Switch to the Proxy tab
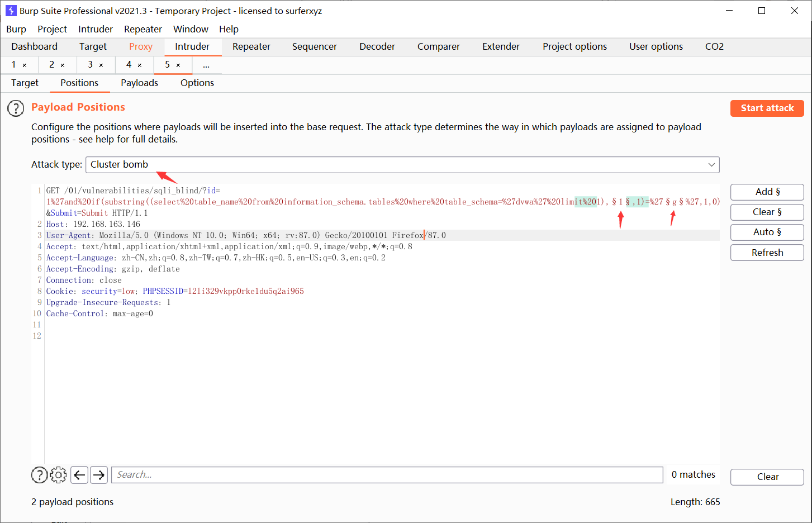The image size is (812, 523). 141,47
